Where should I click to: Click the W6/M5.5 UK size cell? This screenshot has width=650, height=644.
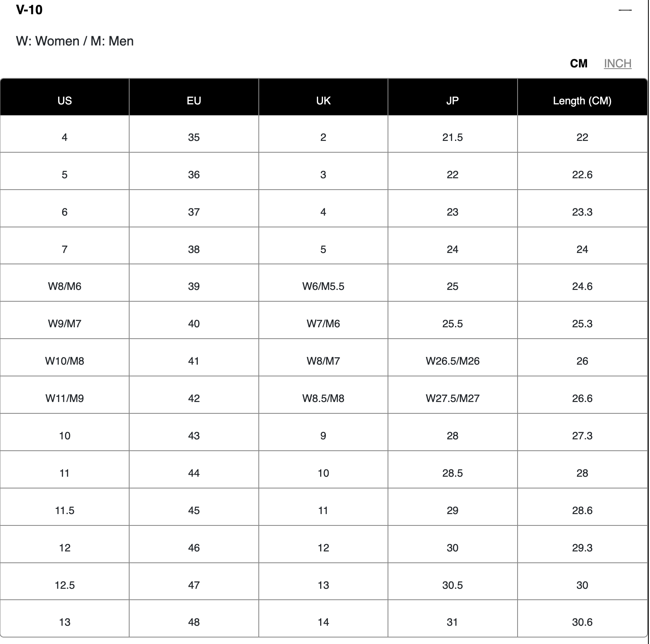click(x=323, y=286)
